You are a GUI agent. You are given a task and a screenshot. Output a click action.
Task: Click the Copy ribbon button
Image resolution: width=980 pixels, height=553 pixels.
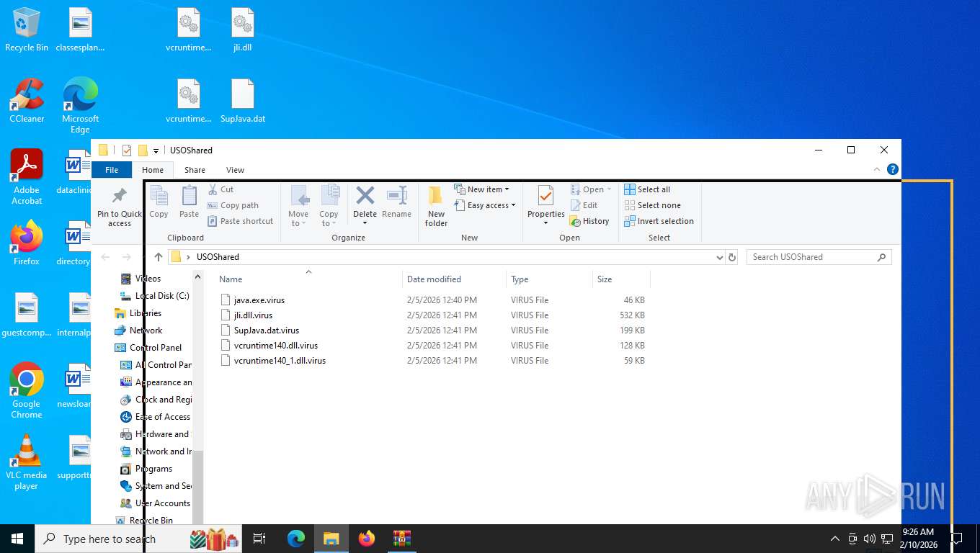(x=159, y=202)
